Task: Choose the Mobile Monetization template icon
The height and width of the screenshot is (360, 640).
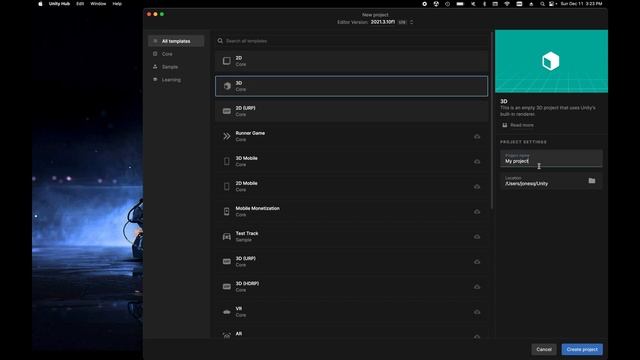Action: pos(227,211)
